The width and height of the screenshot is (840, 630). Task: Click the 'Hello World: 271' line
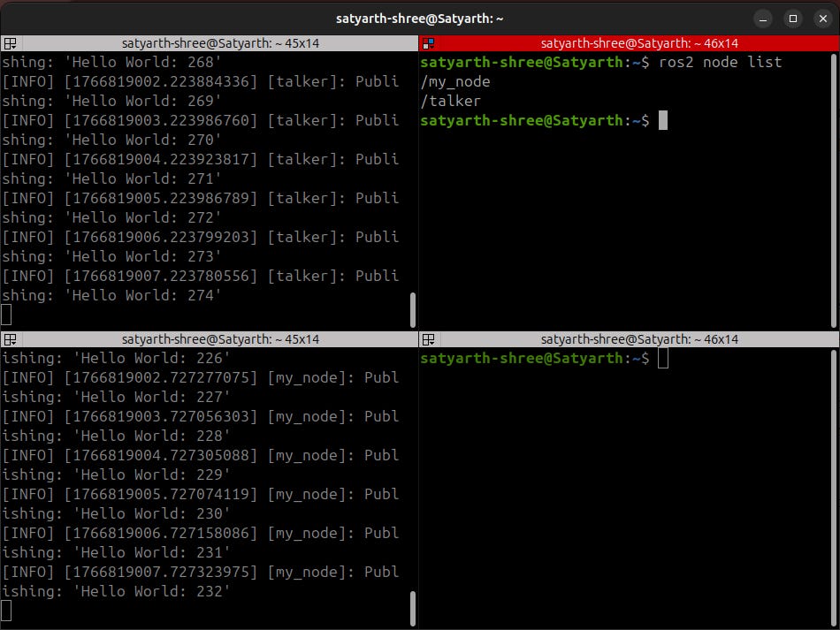[x=111, y=178]
